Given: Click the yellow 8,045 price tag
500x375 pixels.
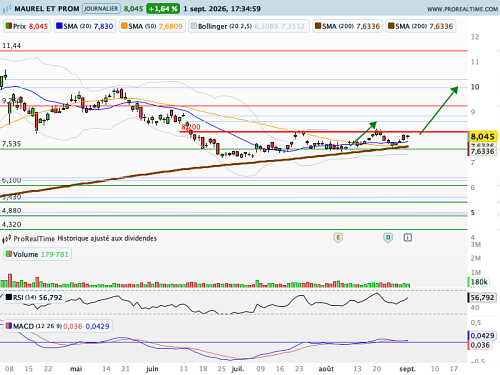Looking at the screenshot, I should [483, 136].
